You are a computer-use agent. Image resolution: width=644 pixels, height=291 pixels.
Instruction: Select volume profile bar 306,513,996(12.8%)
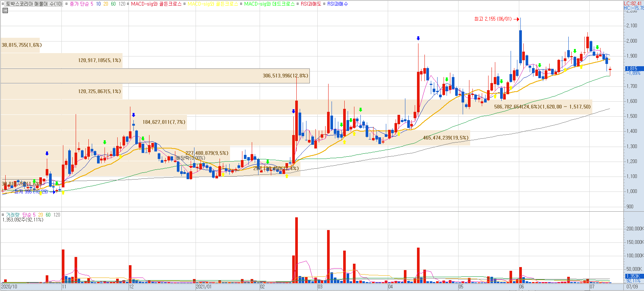(x=155, y=76)
